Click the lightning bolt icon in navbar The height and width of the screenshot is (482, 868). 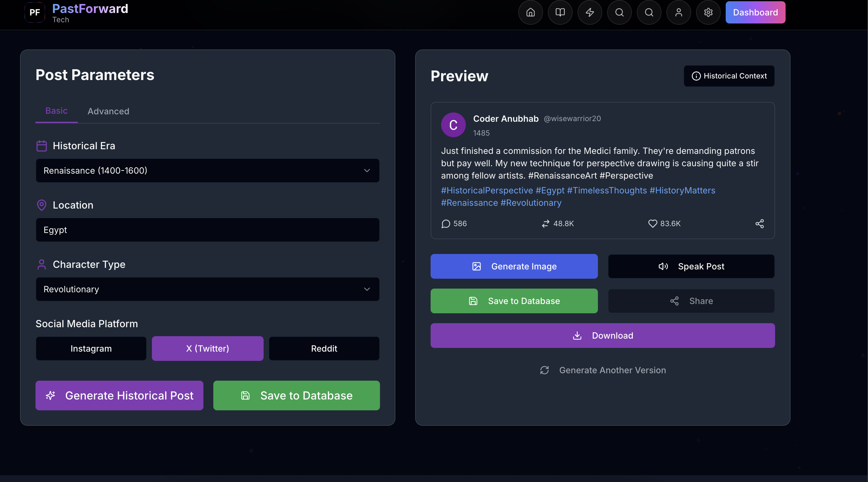click(x=590, y=12)
